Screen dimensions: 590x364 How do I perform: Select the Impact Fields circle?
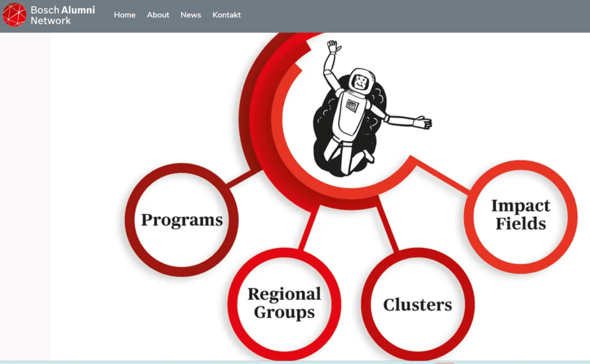(520, 215)
